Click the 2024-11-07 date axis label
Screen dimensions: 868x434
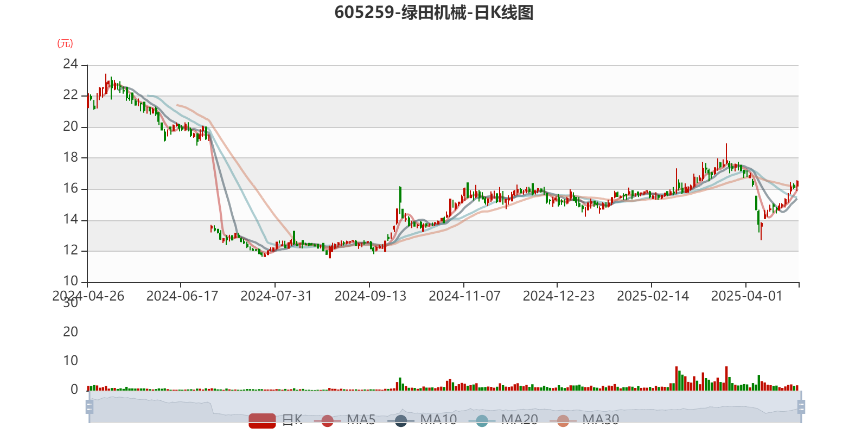[464, 296]
